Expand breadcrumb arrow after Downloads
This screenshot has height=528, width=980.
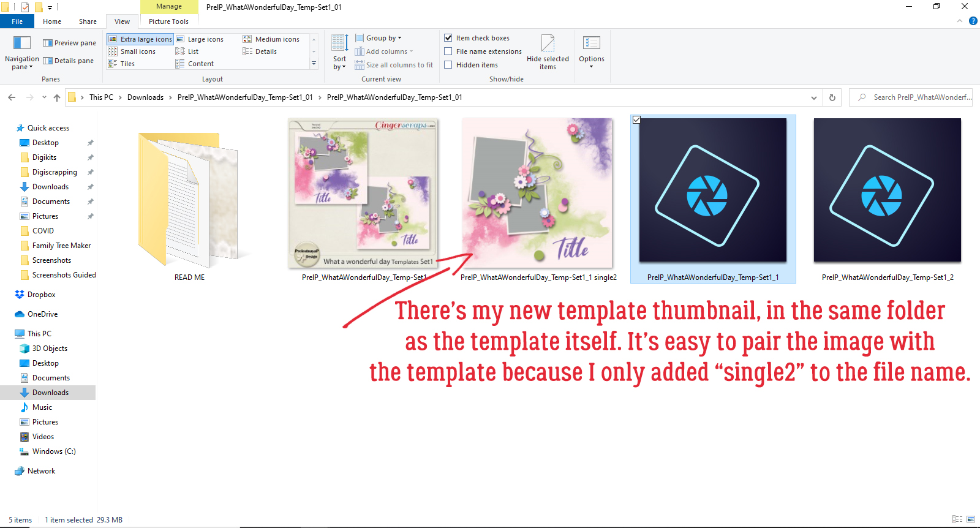pos(170,97)
